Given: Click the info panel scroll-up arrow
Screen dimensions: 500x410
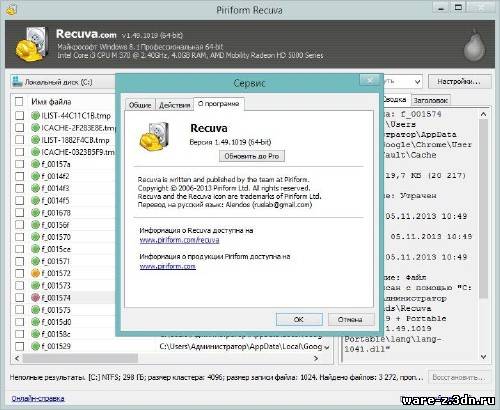Looking at the screenshot, I should pyautogui.click(x=484, y=114).
